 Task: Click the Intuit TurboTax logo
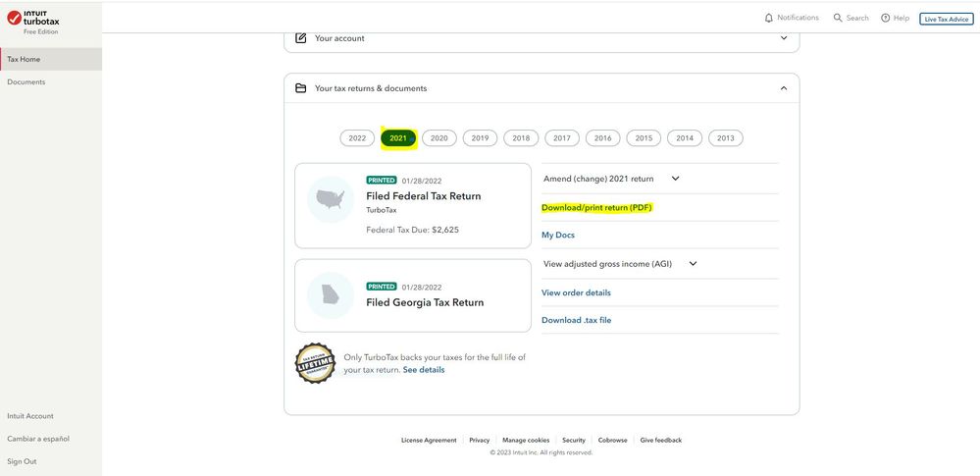tap(32, 20)
